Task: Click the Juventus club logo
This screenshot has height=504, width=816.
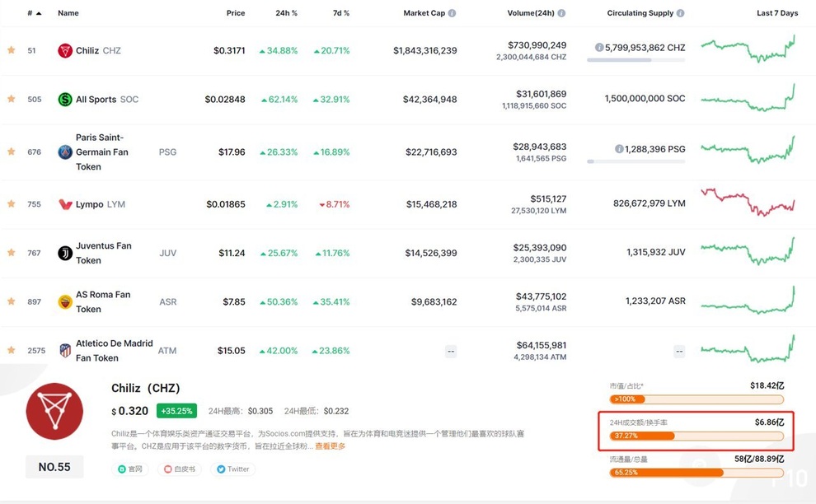Action: pyautogui.click(x=65, y=253)
